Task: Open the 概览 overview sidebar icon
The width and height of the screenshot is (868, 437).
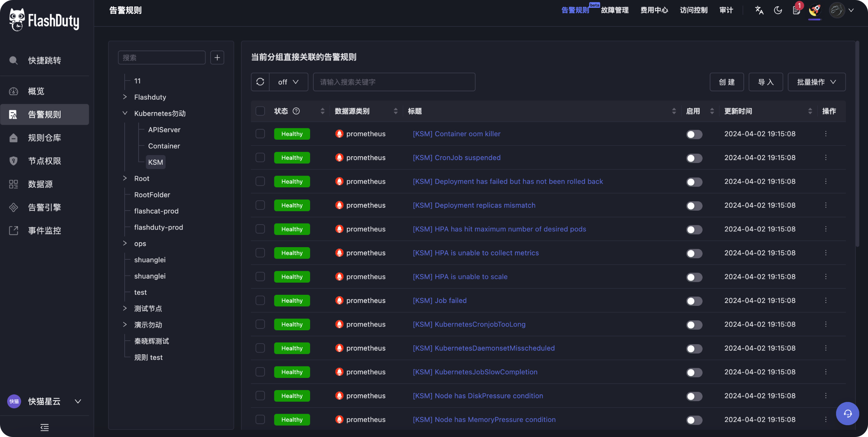Action: pos(14,91)
